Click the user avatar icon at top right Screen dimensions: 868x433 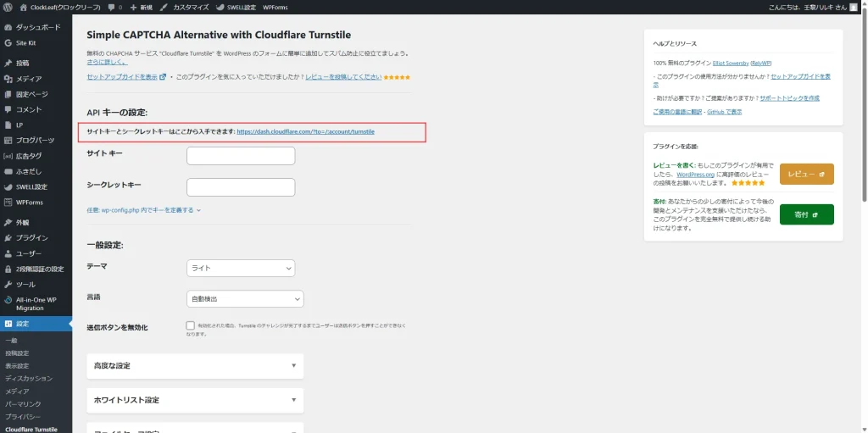point(854,7)
